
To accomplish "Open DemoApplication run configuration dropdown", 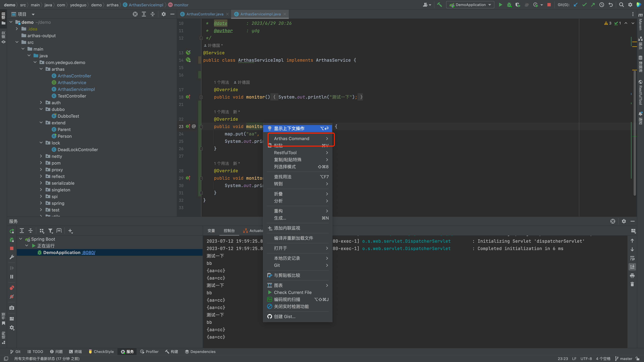I will [x=470, y=5].
